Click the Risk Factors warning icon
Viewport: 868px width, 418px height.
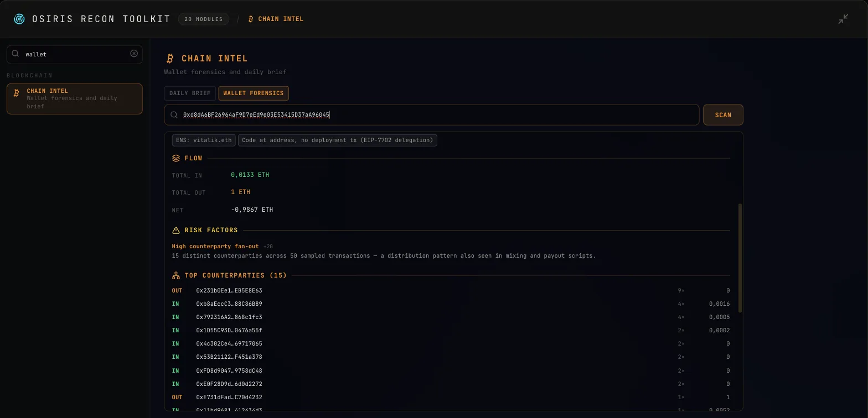pyautogui.click(x=176, y=230)
